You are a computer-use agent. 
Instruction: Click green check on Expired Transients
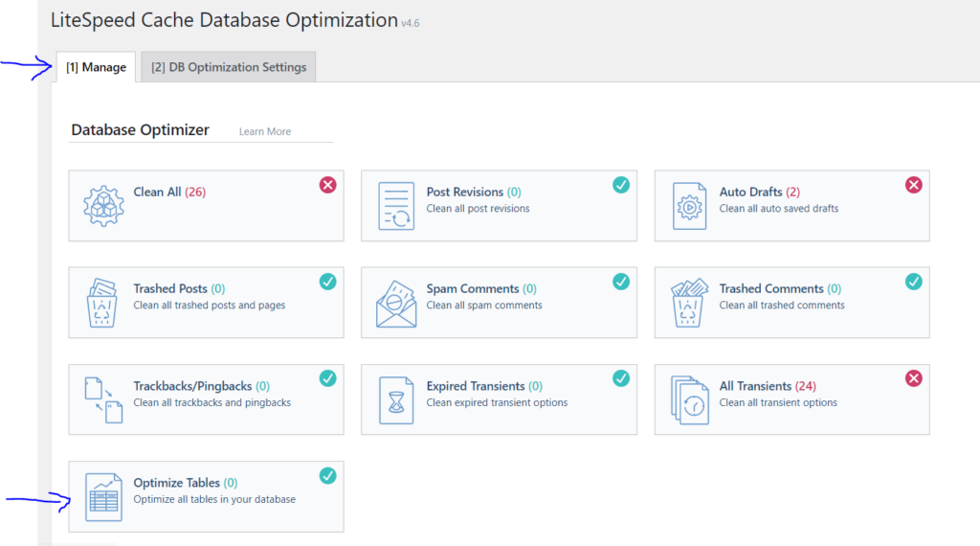coord(620,378)
